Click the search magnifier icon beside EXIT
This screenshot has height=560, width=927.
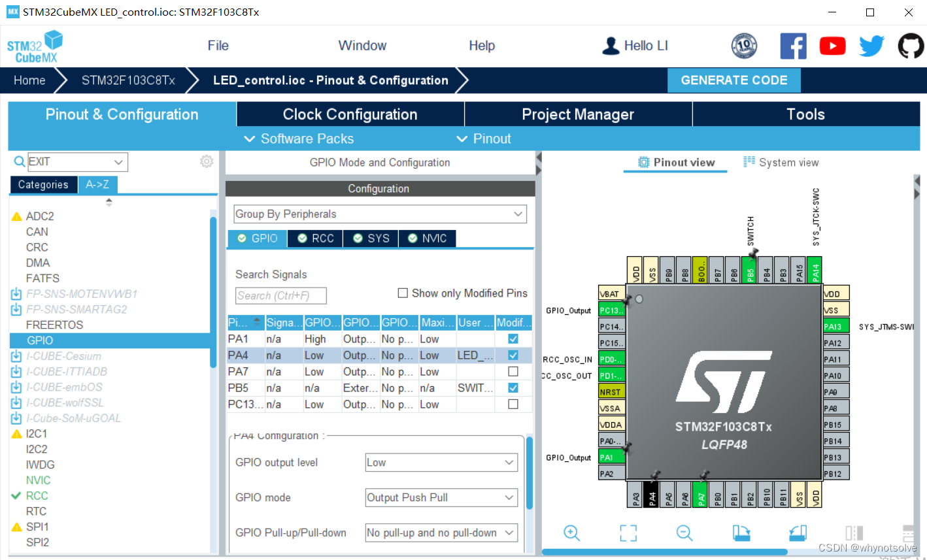[20, 161]
